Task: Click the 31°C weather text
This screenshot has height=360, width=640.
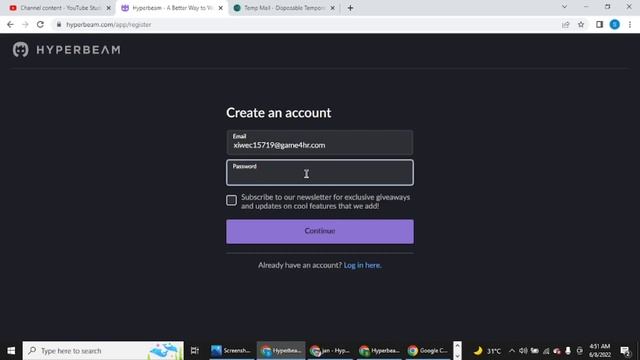Action: pyautogui.click(x=494, y=351)
